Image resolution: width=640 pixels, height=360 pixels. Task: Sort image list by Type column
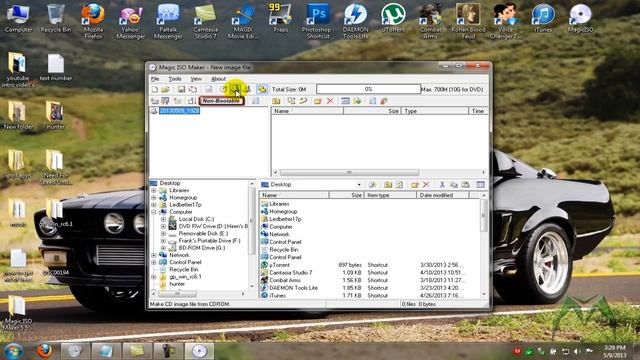435,111
